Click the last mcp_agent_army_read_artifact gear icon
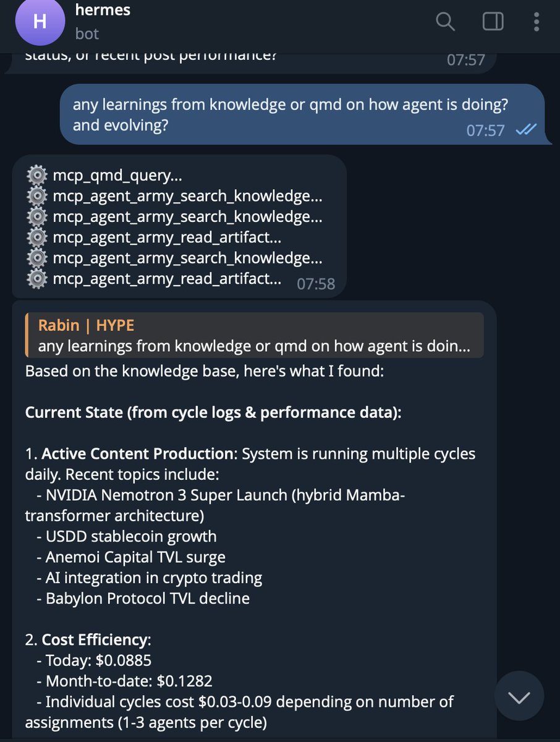The width and height of the screenshot is (560, 742). (38, 279)
